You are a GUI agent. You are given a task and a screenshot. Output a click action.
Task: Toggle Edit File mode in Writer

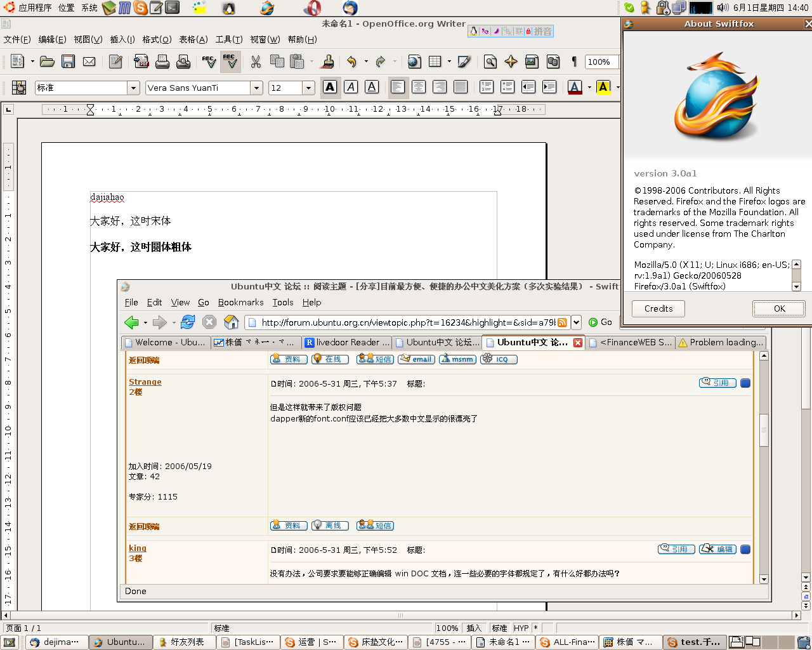[115, 62]
